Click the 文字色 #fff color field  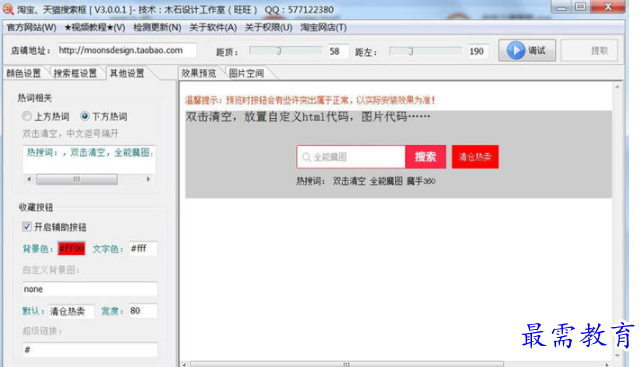(143, 248)
